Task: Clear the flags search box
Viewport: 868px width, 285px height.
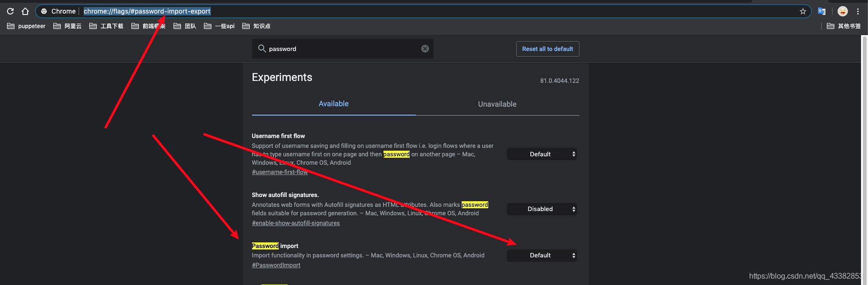Action: click(425, 49)
